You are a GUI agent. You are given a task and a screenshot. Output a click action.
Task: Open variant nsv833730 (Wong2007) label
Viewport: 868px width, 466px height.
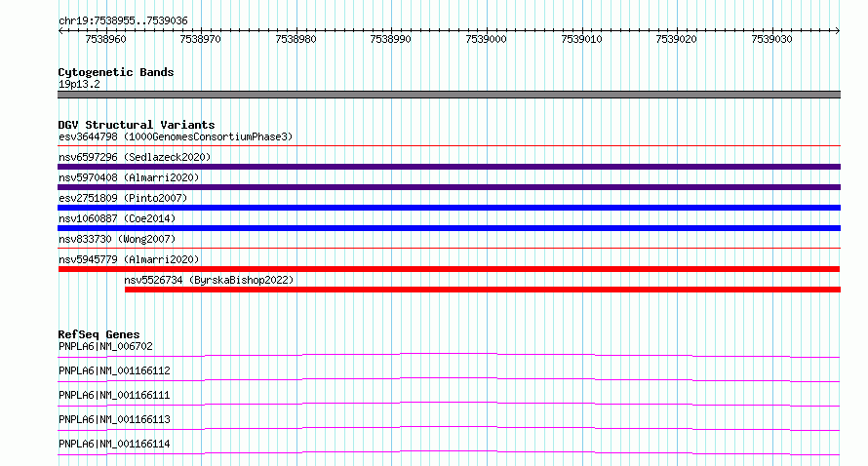coord(117,239)
